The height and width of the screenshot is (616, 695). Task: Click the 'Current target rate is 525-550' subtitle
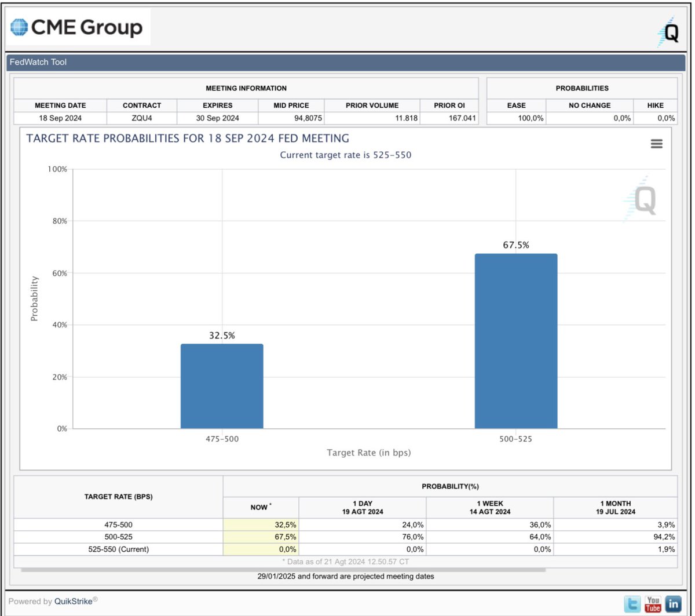(x=346, y=155)
